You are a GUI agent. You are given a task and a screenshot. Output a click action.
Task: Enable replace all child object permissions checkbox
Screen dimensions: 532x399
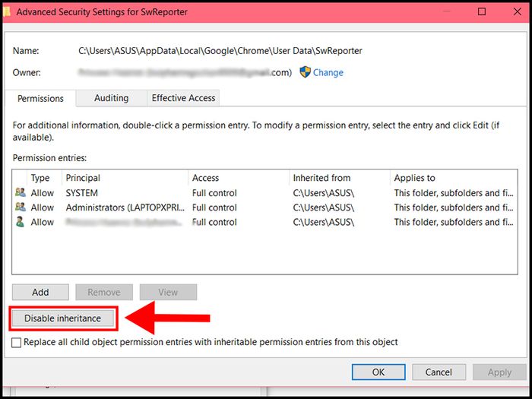point(17,343)
